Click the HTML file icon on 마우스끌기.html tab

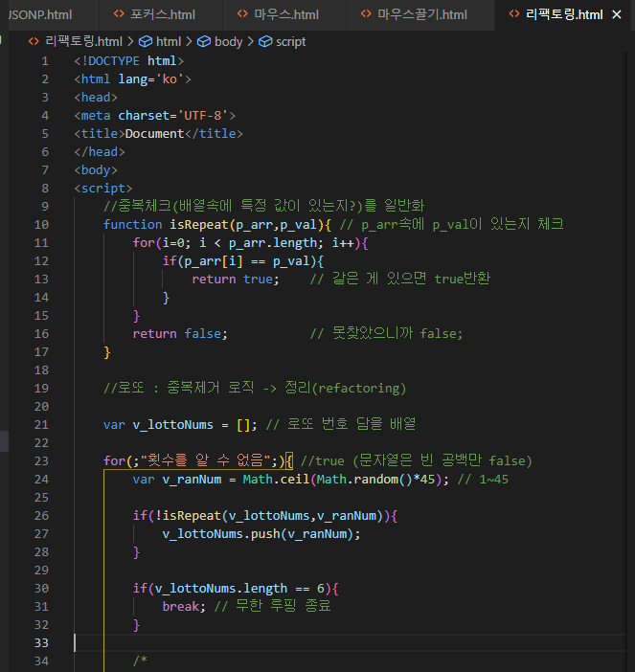(366, 14)
